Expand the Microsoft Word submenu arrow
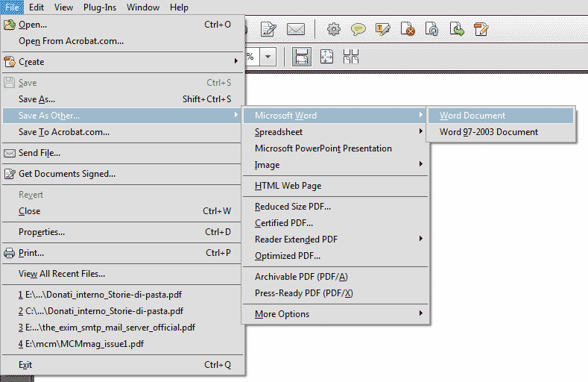588x382 pixels. (421, 115)
